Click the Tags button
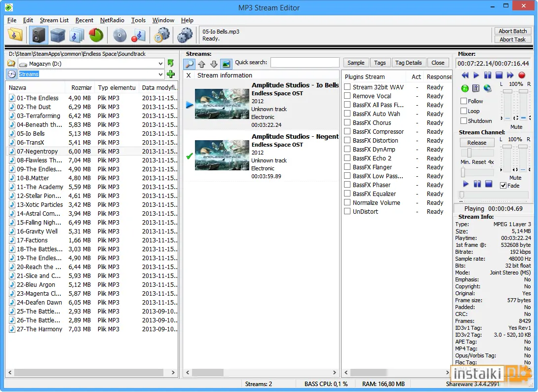Screen dimensions: 538x392 coord(380,63)
